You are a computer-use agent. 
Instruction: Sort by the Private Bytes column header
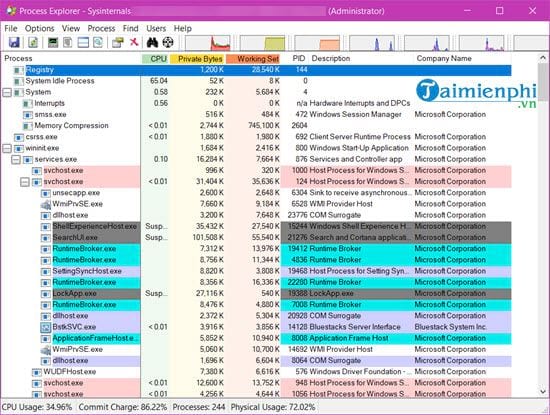[197, 59]
